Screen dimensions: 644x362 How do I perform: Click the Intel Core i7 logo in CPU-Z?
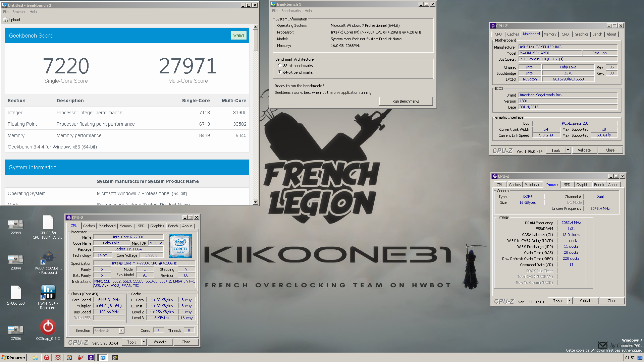coord(180,246)
